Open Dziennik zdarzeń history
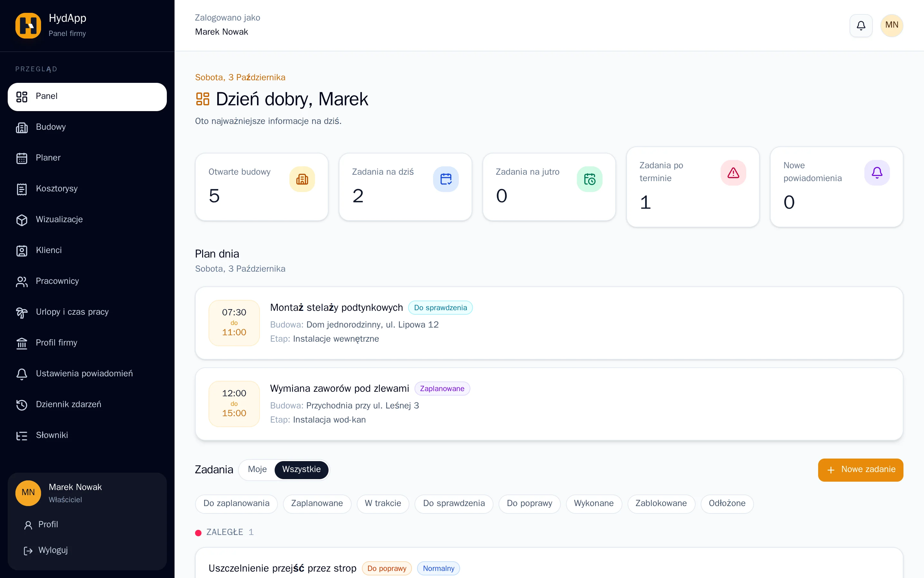The height and width of the screenshot is (578, 924). click(x=87, y=405)
